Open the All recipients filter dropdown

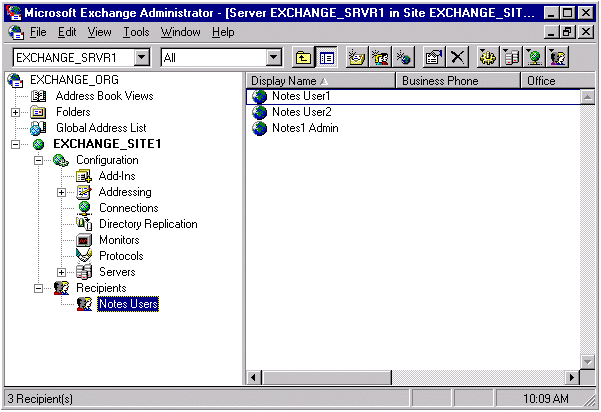pyautogui.click(x=274, y=57)
